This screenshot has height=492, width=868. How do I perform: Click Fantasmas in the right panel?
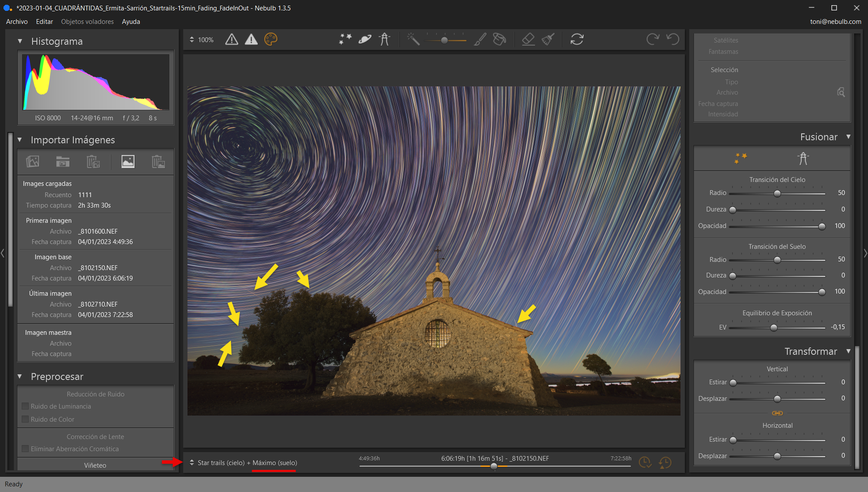point(723,52)
